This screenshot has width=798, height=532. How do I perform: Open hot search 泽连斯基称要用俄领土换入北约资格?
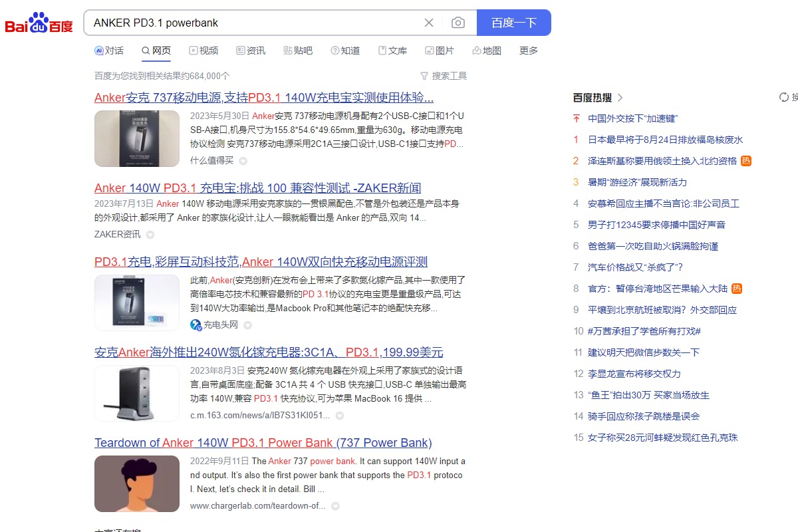point(662,161)
